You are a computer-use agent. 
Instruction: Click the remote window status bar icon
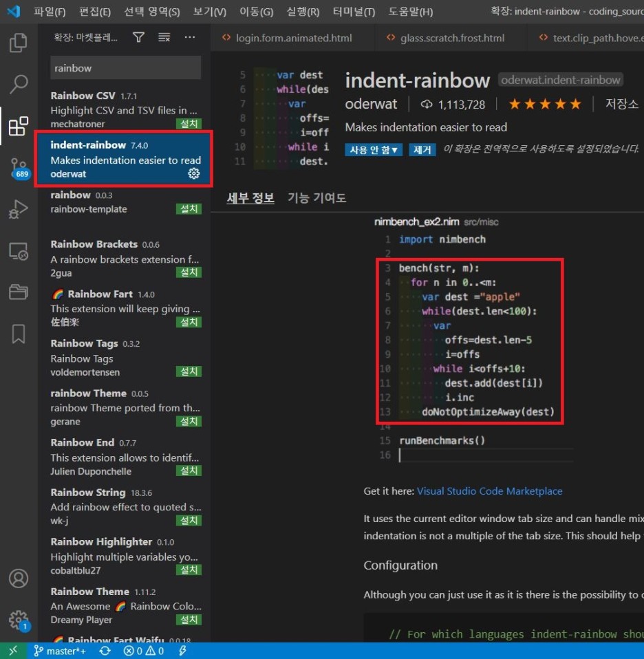click(13, 651)
